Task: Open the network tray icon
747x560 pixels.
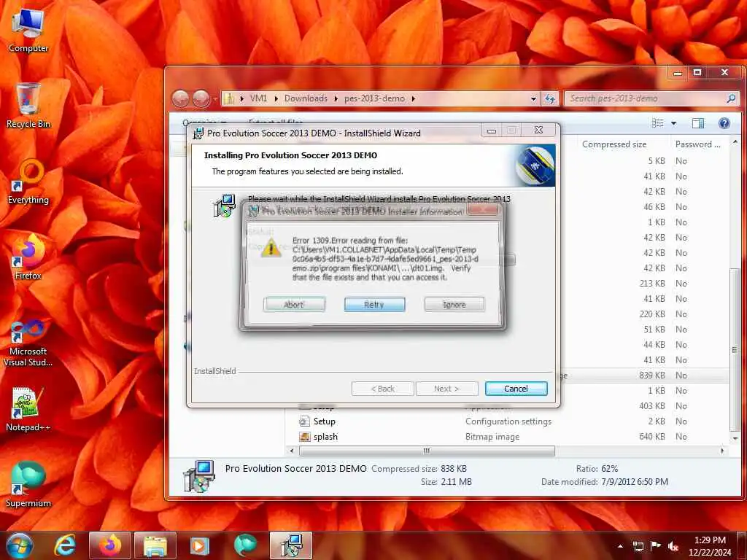Action: pos(638,546)
